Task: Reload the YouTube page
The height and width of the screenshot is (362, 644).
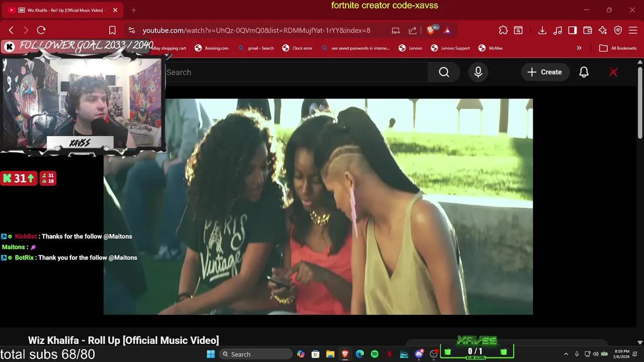Action: point(41,30)
